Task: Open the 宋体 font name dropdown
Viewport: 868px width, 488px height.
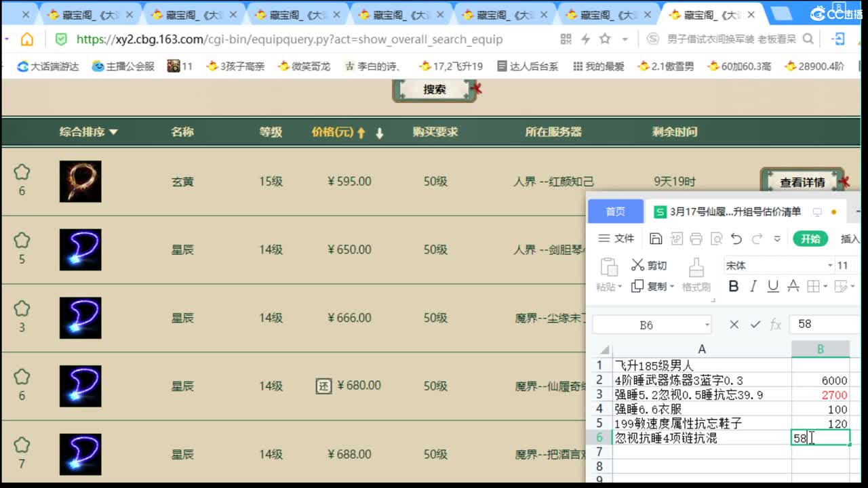Action: point(830,265)
